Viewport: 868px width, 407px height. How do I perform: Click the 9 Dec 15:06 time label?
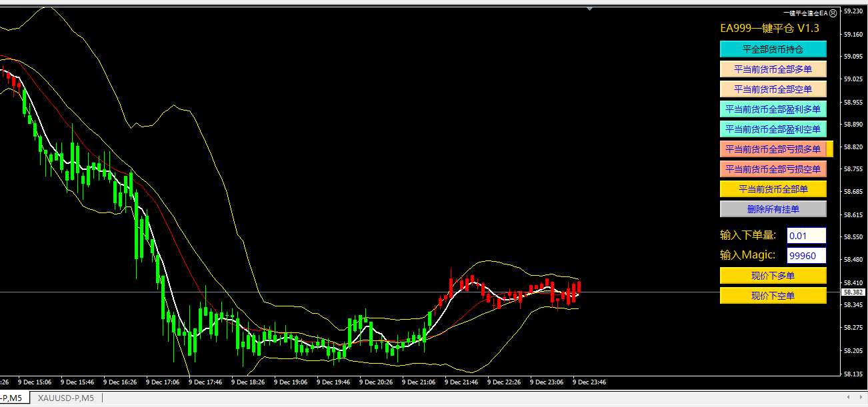click(35, 382)
